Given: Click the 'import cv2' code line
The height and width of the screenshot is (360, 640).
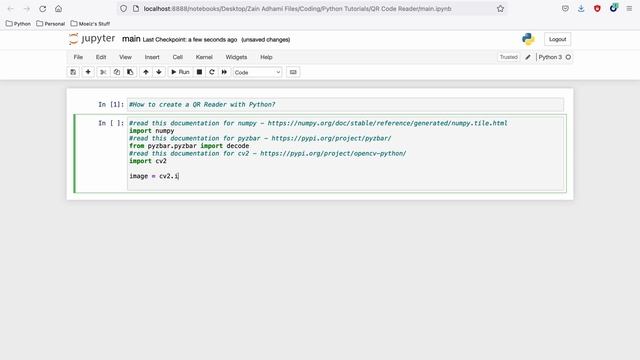Looking at the screenshot, I should pos(148,161).
